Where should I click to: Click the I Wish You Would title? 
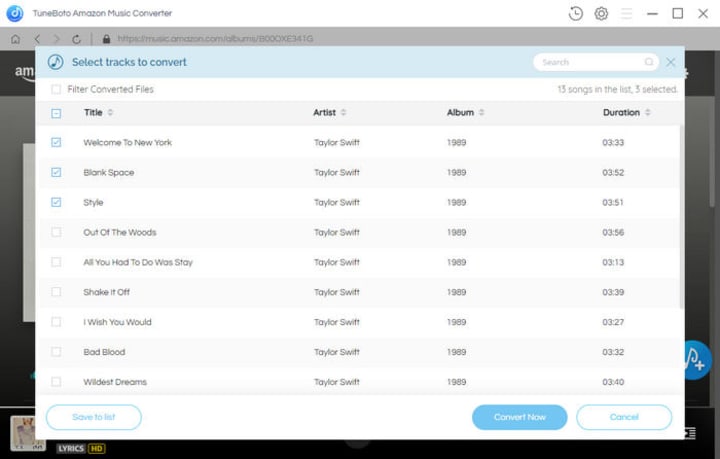117,322
